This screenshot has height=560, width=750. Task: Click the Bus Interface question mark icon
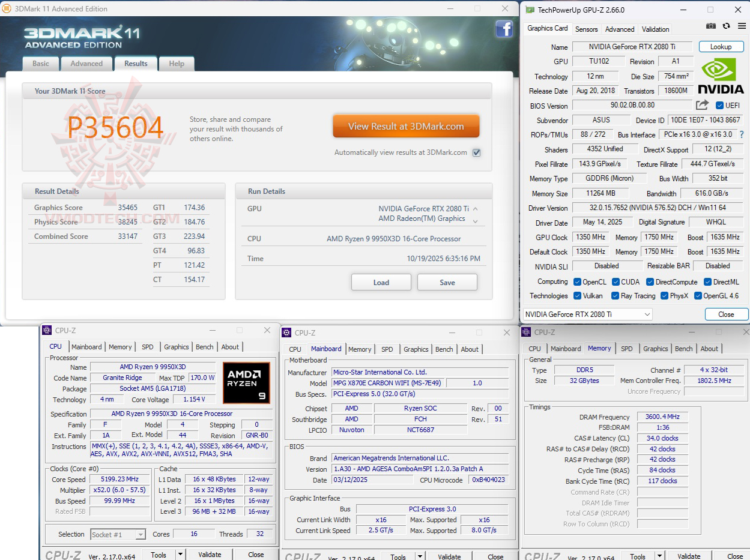click(741, 134)
